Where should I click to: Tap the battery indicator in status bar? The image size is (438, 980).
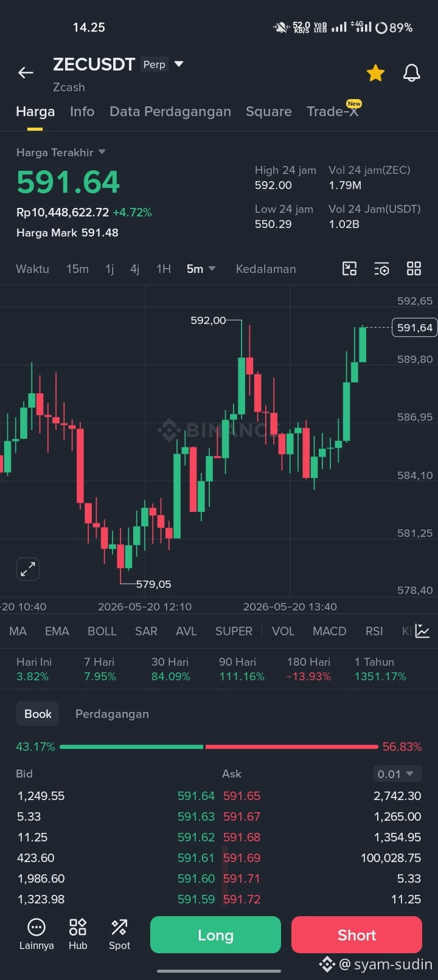[x=394, y=27]
